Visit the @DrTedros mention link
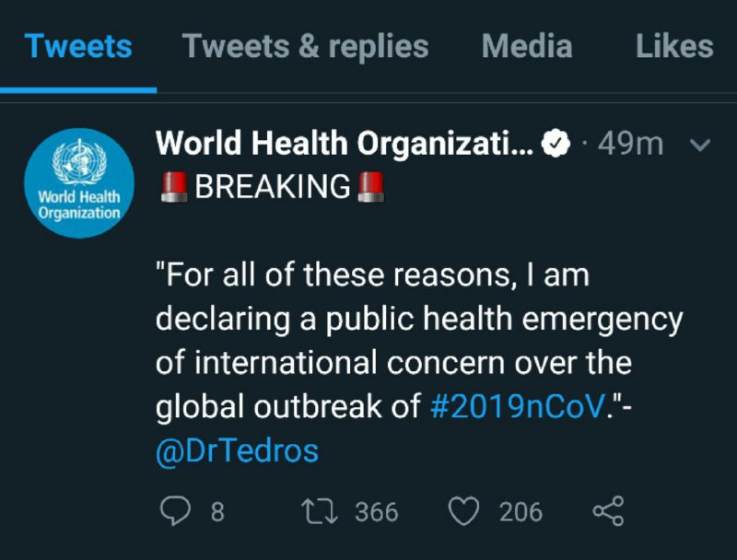 pyautogui.click(x=238, y=450)
